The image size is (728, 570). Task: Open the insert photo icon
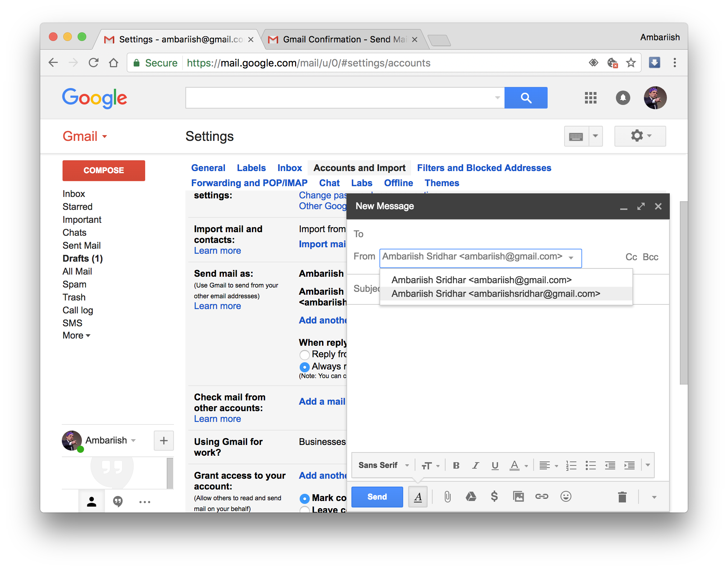[x=518, y=497]
